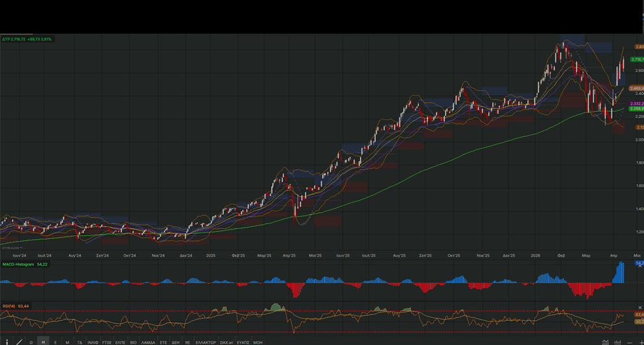
Task: Switch chart to ΒΙΟ symbol
Action: click(134, 342)
